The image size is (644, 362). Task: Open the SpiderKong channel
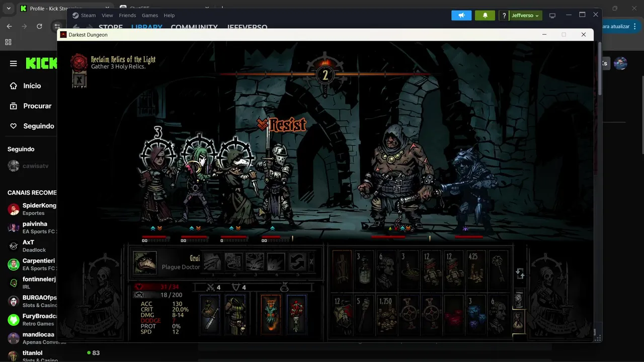32,209
